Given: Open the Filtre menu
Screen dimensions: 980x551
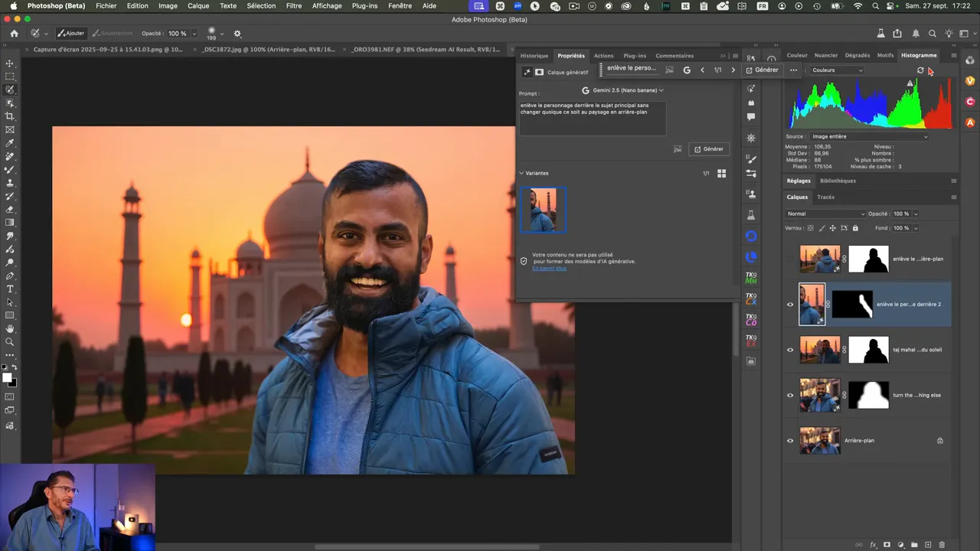Looking at the screenshot, I should tap(293, 5).
